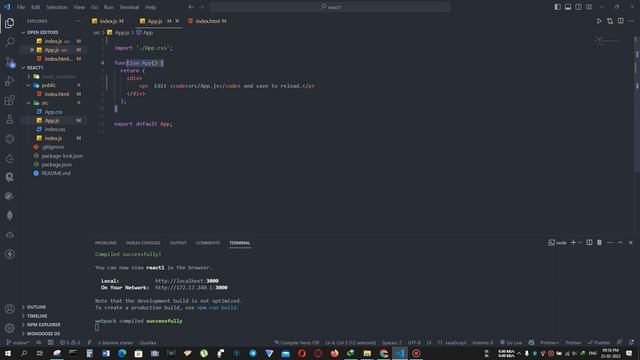Click the open changes compare icon
This screenshot has width=640, height=360.
tap(610, 21)
